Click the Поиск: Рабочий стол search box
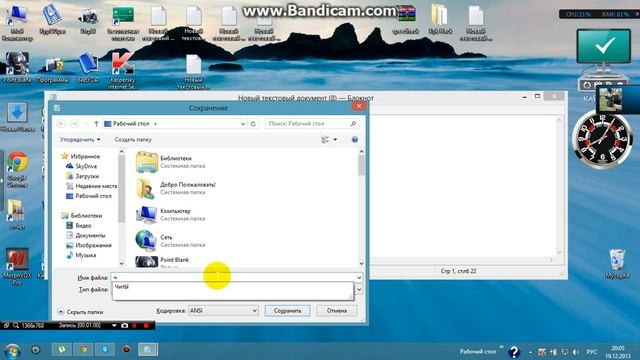Screen dimensions: 640x360 tap(312, 123)
